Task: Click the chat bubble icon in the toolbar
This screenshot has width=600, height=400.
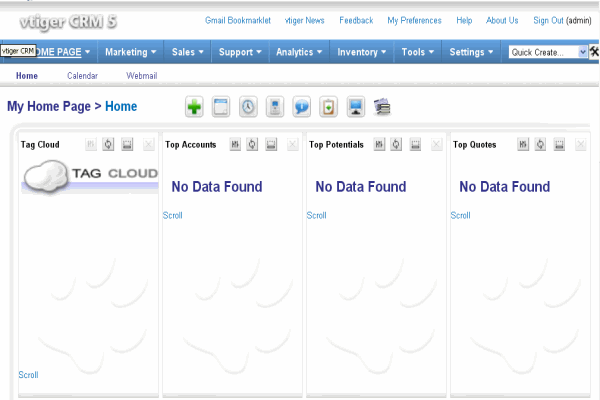Action: tap(301, 107)
